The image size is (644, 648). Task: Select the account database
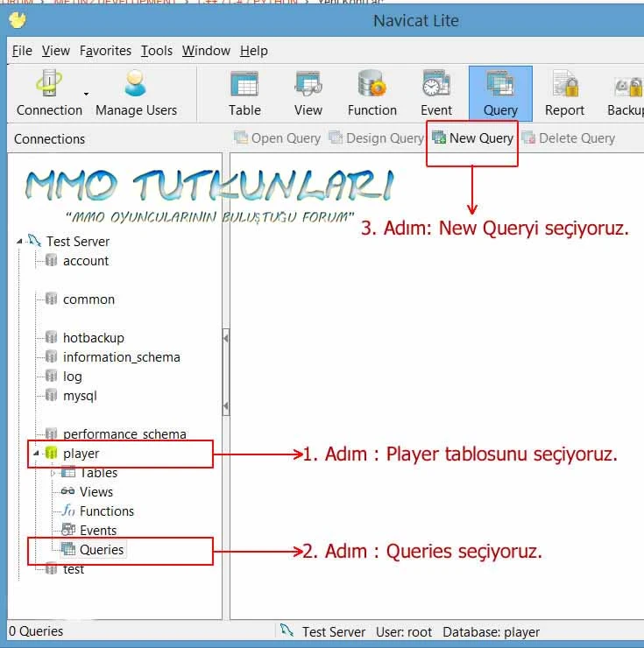tap(86, 261)
